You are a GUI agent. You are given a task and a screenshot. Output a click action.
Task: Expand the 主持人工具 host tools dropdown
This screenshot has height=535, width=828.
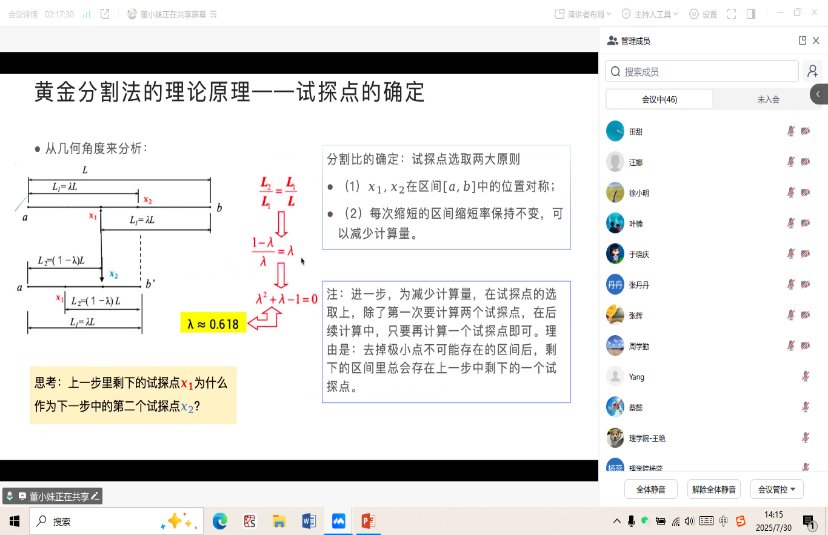click(650, 14)
